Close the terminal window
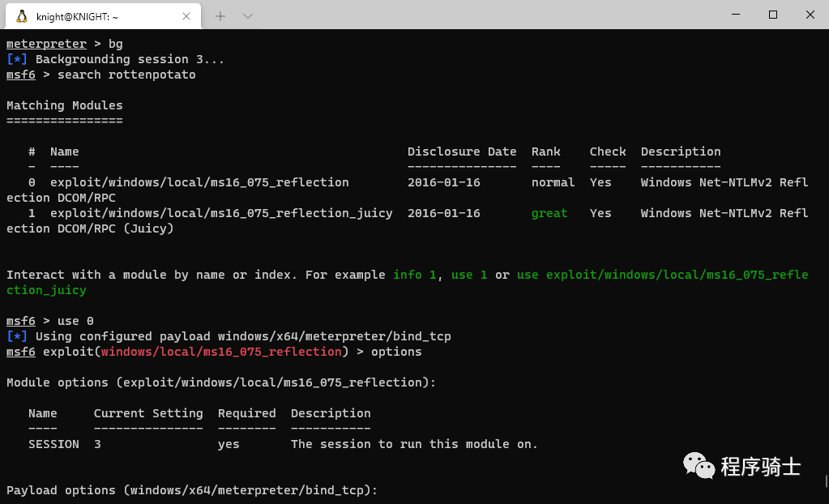This screenshot has width=829, height=504. 810,15
